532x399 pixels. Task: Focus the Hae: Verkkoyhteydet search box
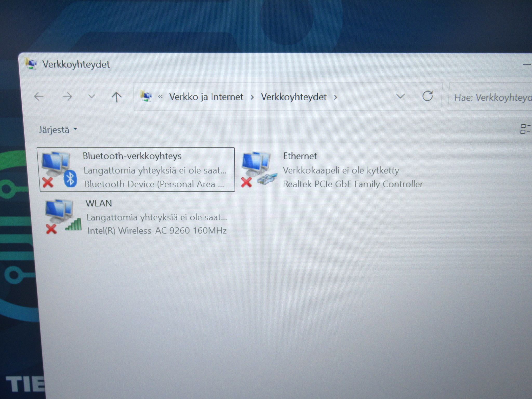(490, 97)
